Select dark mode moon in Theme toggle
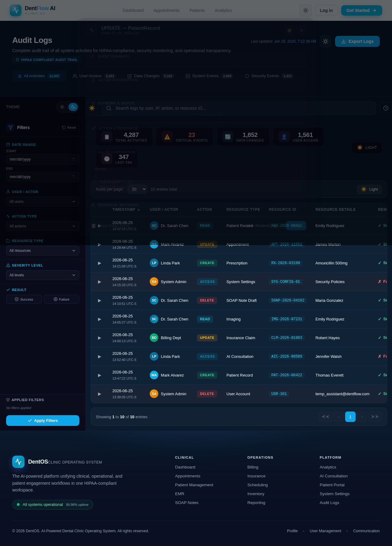Screen dimensions: 392x546 pos(73,107)
